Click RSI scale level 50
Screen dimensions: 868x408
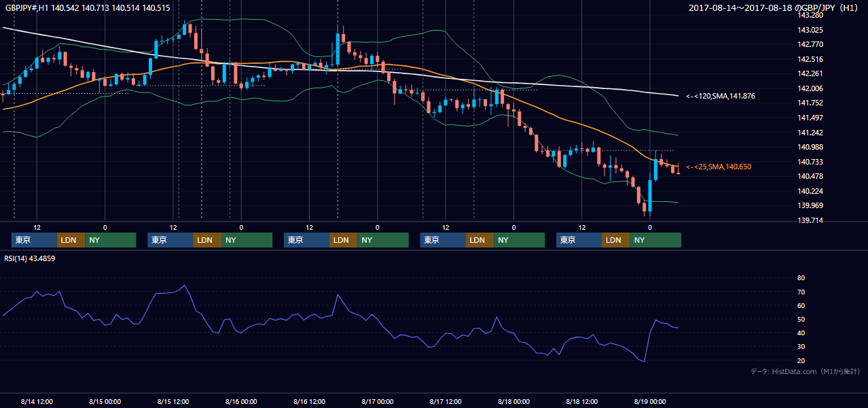point(801,319)
